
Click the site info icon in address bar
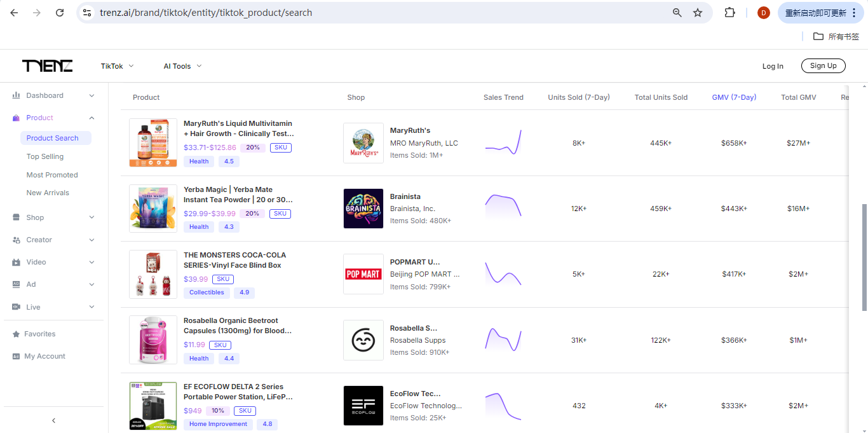tap(88, 13)
